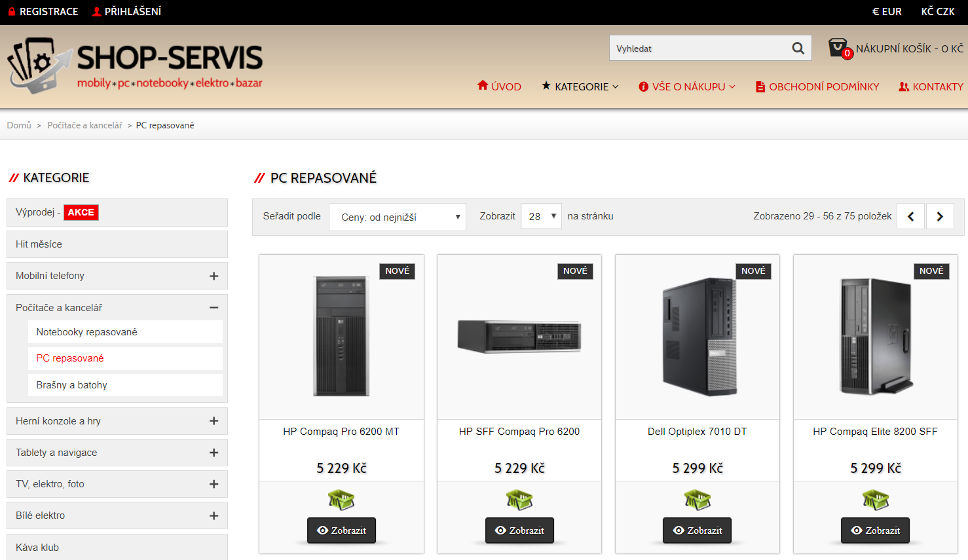968x560 pixels.
Task: Click document icon beside OBCHODNÍ PODMÍNKY
Action: [x=760, y=86]
